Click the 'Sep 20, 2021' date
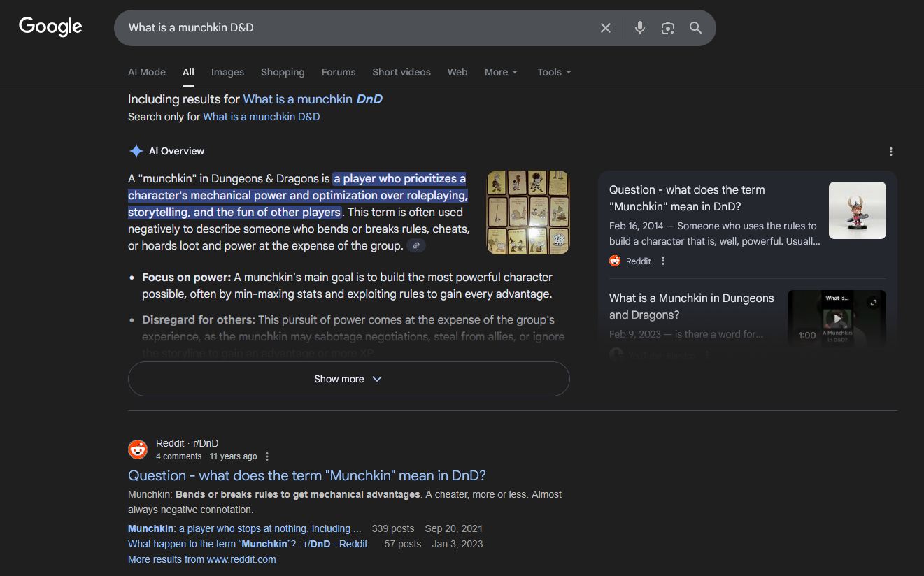Screen dimensions: 924x576 click(454, 528)
